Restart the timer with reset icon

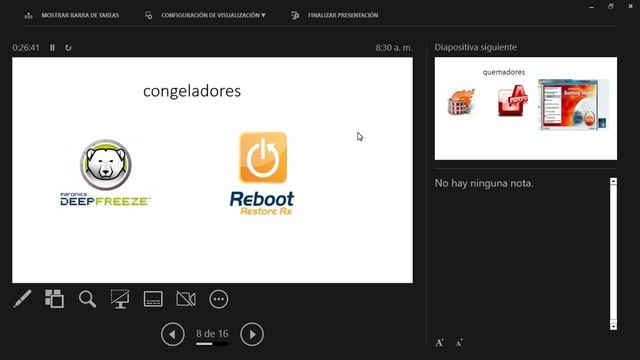[68, 47]
